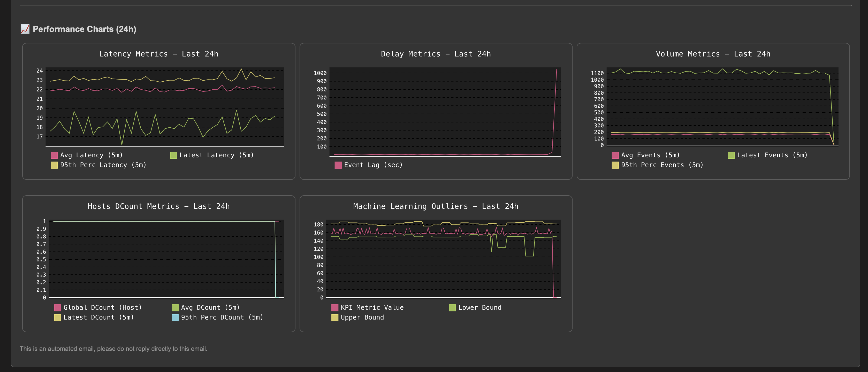Click the Global DCount (Host) legend swatch
The image size is (868, 372).
tap(57, 308)
